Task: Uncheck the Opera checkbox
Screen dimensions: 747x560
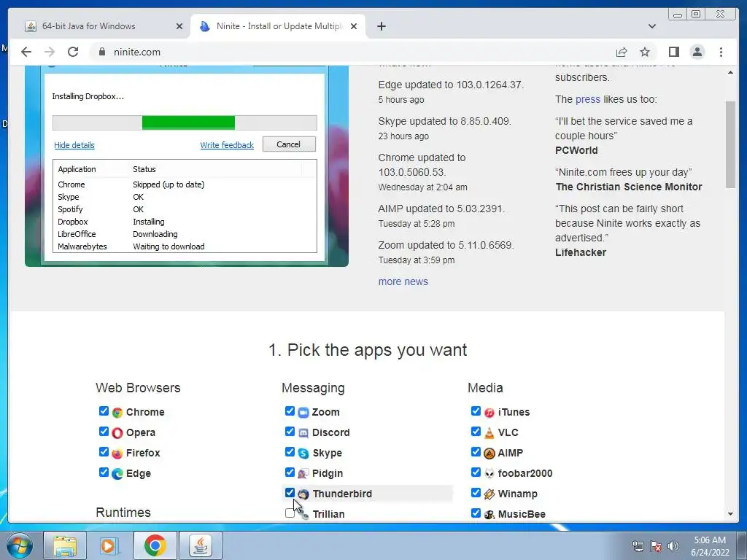Action: (104, 432)
